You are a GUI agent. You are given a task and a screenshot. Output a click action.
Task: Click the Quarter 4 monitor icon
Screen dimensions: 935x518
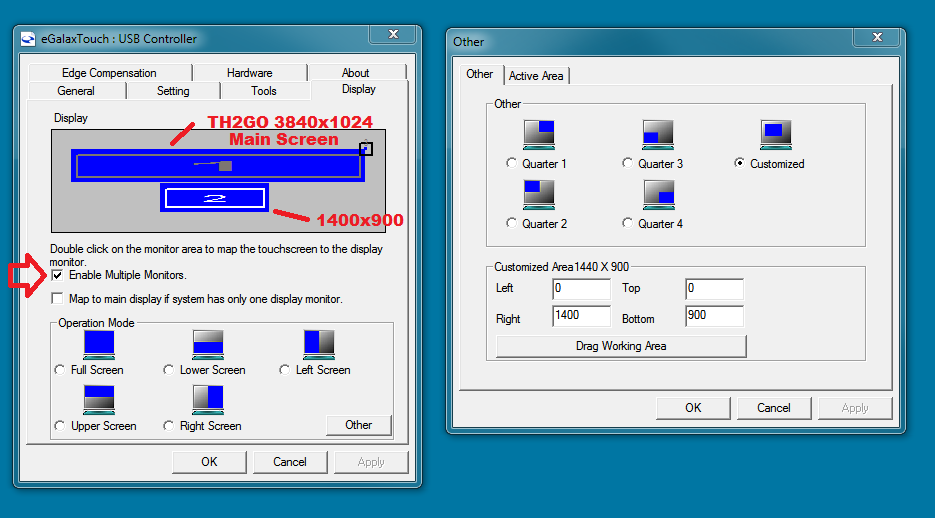point(658,195)
